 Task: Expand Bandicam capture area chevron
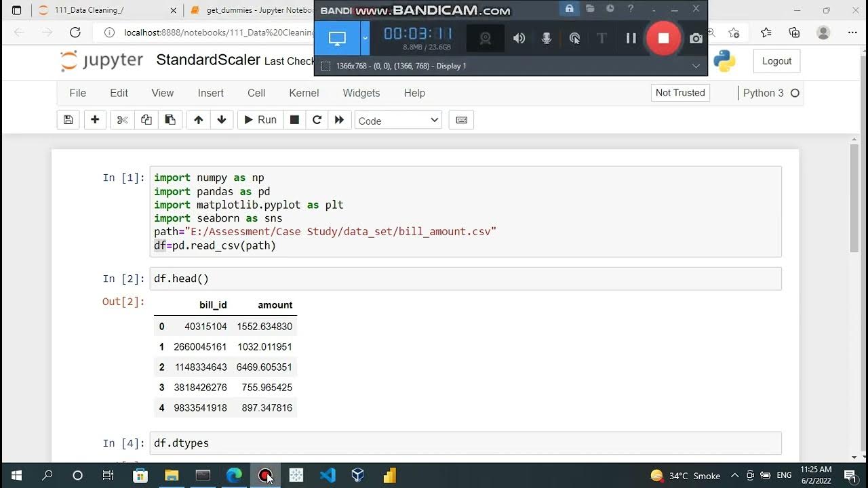point(696,66)
